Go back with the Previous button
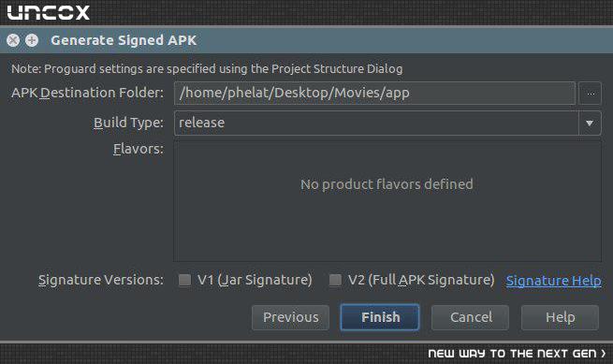Screen dimensions: 613x364 (x=290, y=317)
